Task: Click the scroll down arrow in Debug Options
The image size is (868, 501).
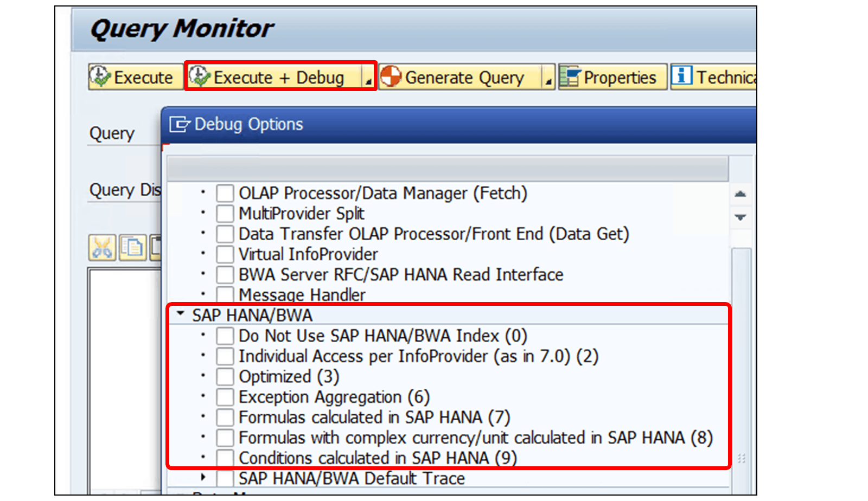Action: click(x=741, y=217)
